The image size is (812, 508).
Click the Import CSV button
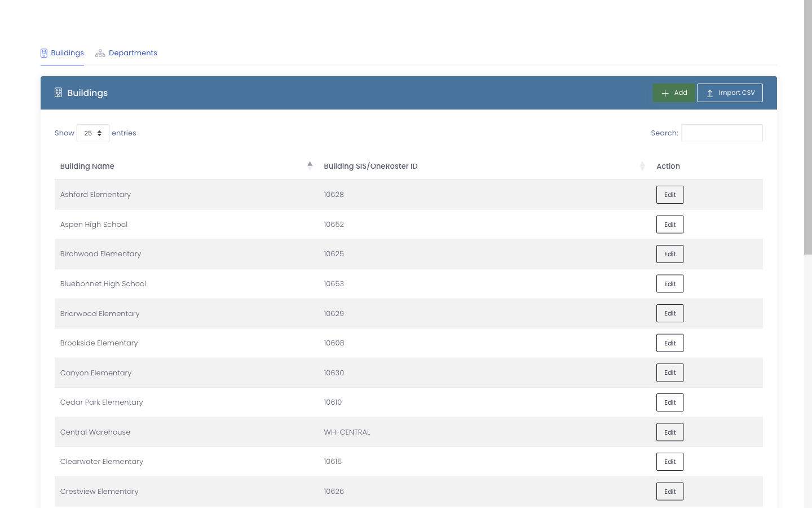pyautogui.click(x=730, y=93)
